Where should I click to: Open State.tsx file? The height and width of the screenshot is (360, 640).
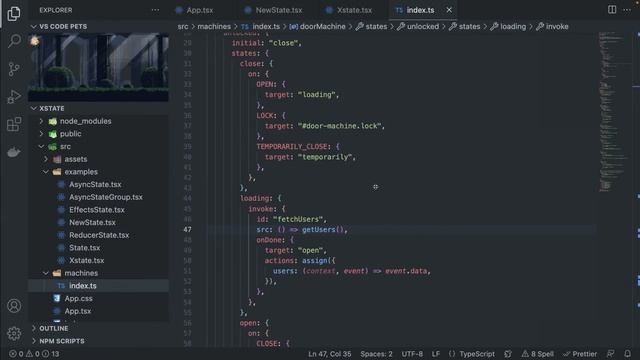tap(84, 248)
